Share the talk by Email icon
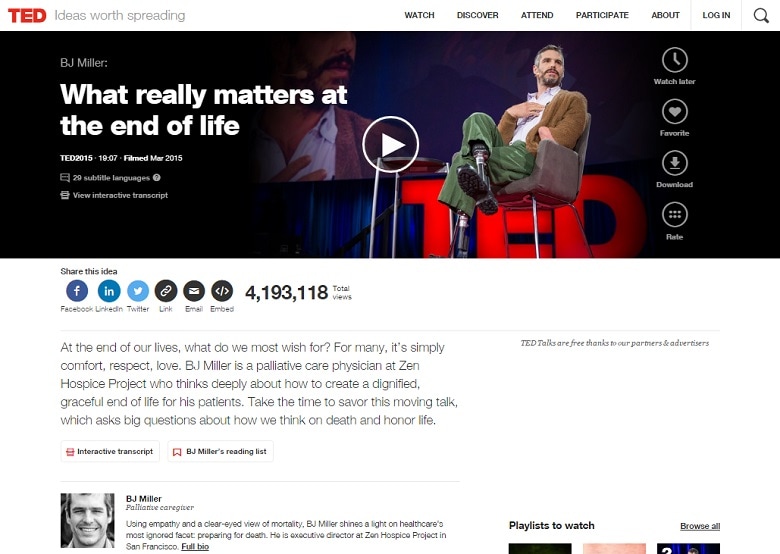This screenshot has height=554, width=780. pos(194,291)
